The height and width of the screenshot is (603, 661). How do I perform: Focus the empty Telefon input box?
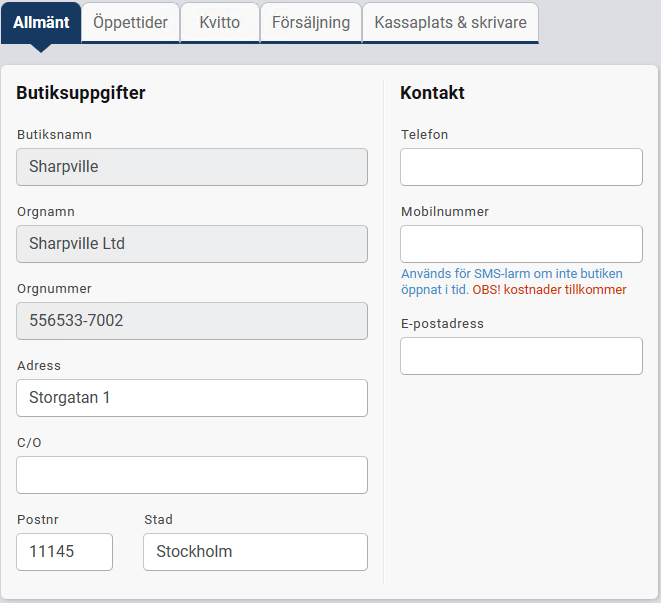521,167
